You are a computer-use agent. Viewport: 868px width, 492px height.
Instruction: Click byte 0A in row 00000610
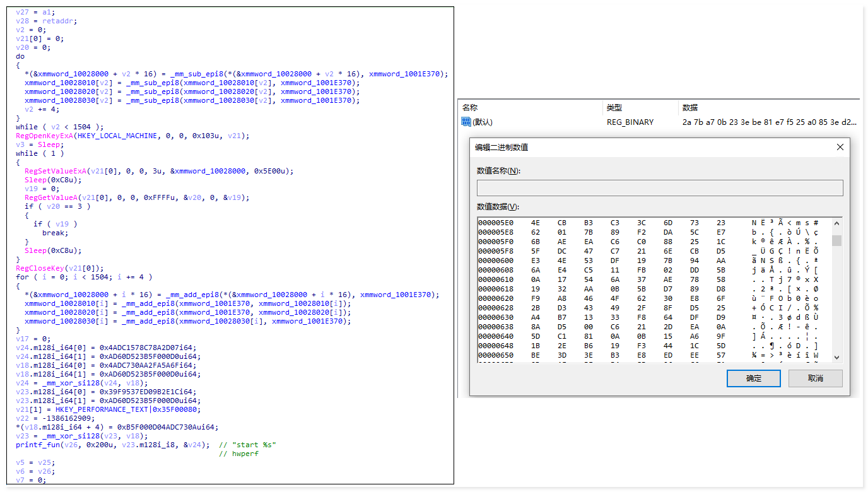(536, 279)
